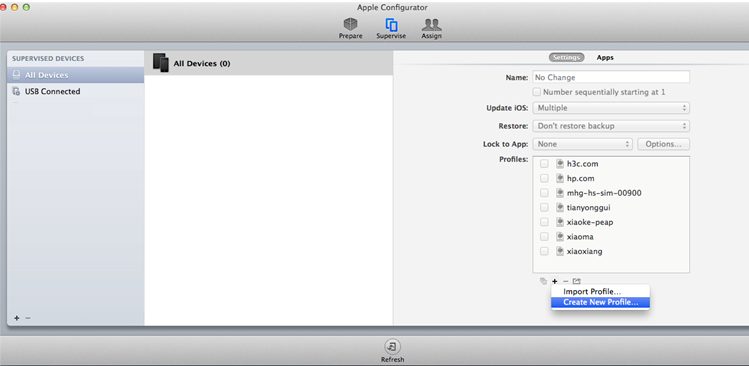Screen dimensions: 749x366
Task: Click the All Devices iPhone icon header
Action: pos(161,63)
